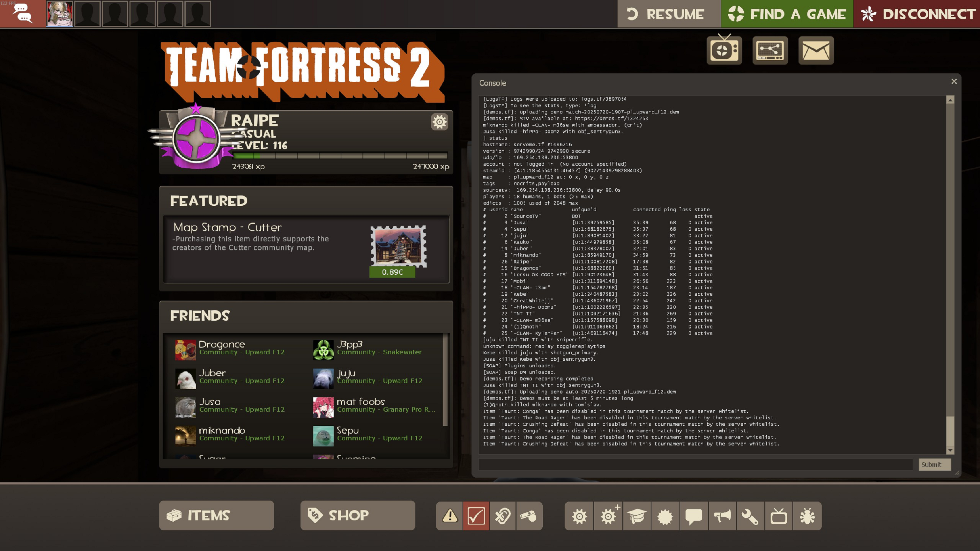This screenshot has width=980, height=551.
Task: Click the starburst badge icon
Action: [665, 516]
